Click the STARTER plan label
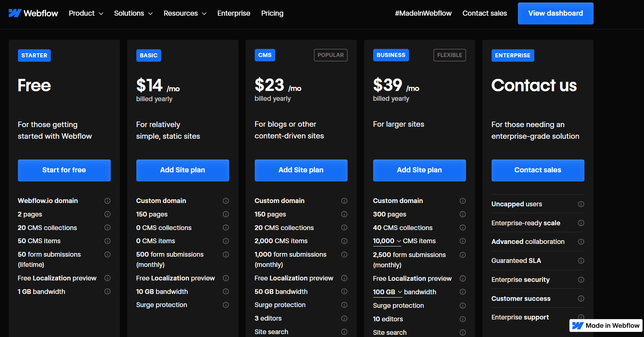644x337 pixels. tap(34, 55)
